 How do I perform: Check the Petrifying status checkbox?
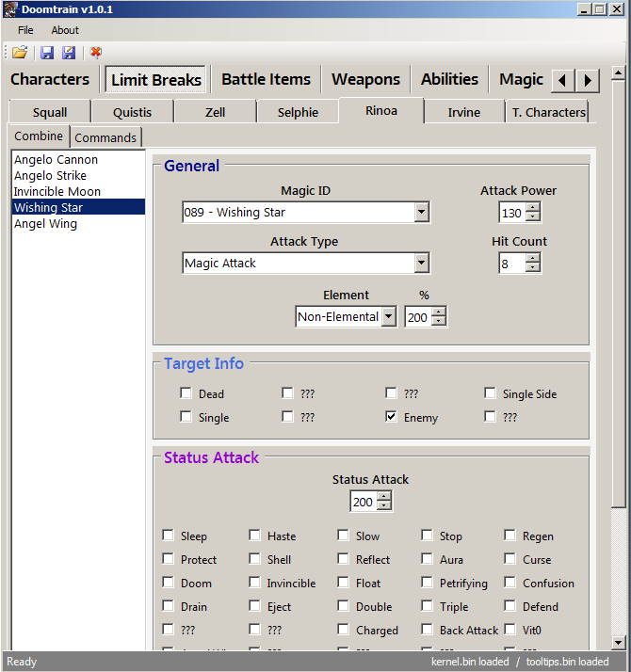[x=427, y=583]
